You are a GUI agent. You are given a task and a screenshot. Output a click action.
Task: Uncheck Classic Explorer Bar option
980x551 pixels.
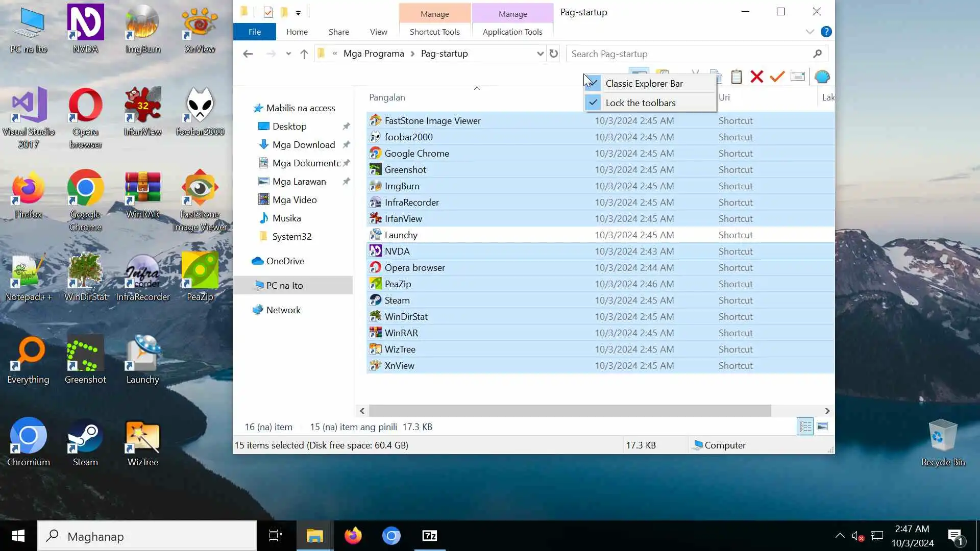coord(644,83)
